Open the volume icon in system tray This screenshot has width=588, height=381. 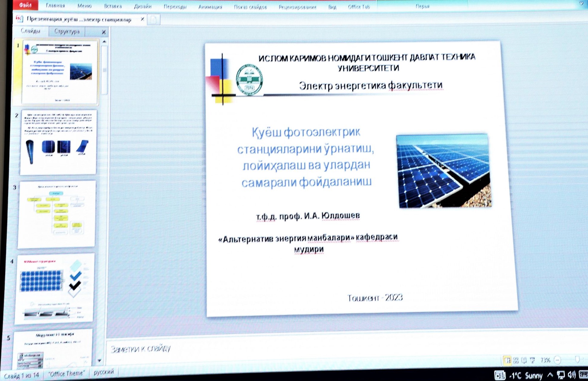(572, 374)
